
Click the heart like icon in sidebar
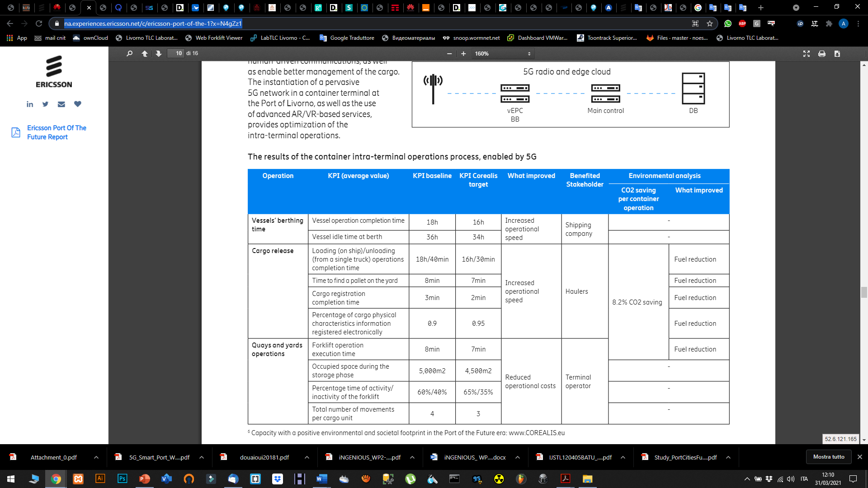tap(78, 104)
